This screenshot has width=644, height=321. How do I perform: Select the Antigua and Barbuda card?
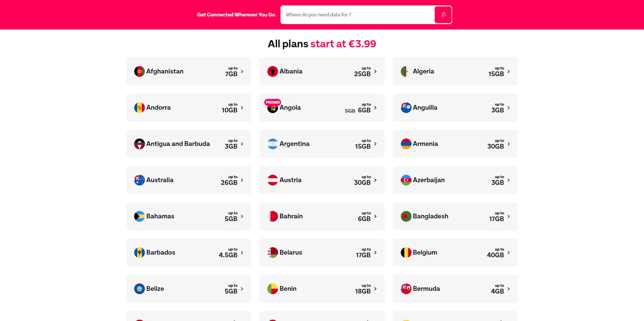tap(189, 144)
